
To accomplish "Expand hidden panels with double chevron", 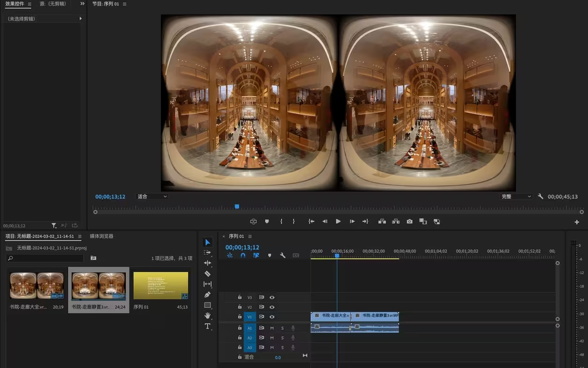I will click(82, 4).
